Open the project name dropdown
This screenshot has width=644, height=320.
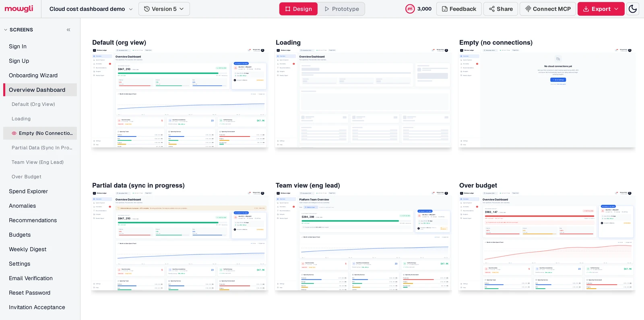click(x=91, y=9)
